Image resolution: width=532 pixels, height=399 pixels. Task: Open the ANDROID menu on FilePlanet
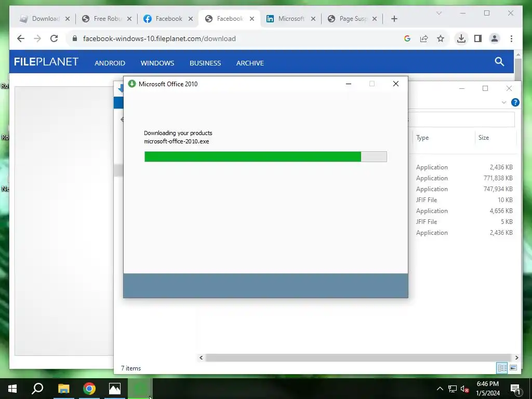(x=110, y=63)
